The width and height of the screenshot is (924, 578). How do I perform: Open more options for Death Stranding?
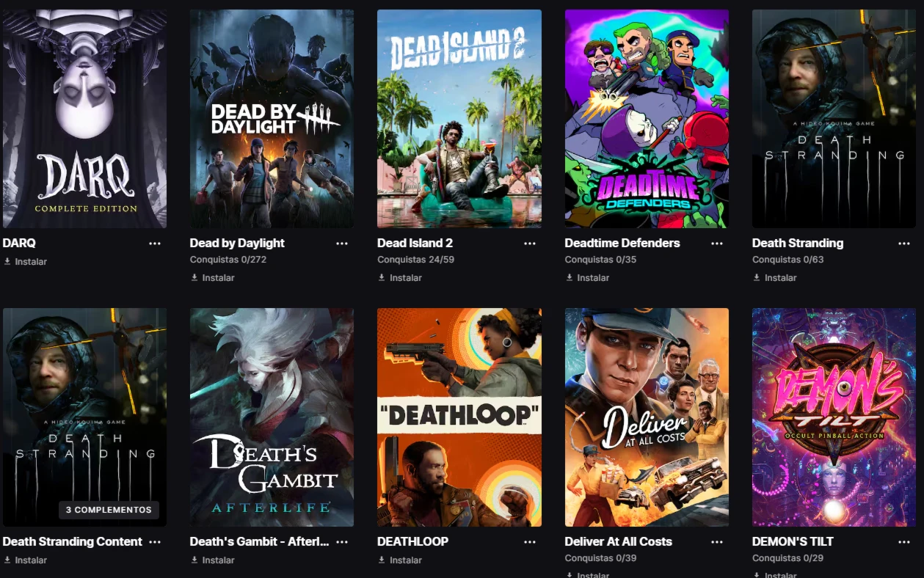(904, 244)
